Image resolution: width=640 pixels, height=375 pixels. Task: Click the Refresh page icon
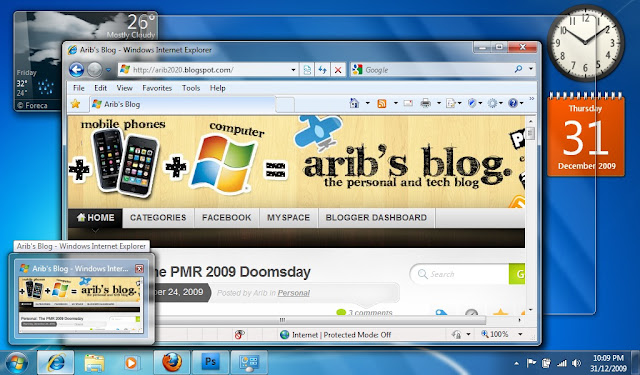(x=322, y=70)
